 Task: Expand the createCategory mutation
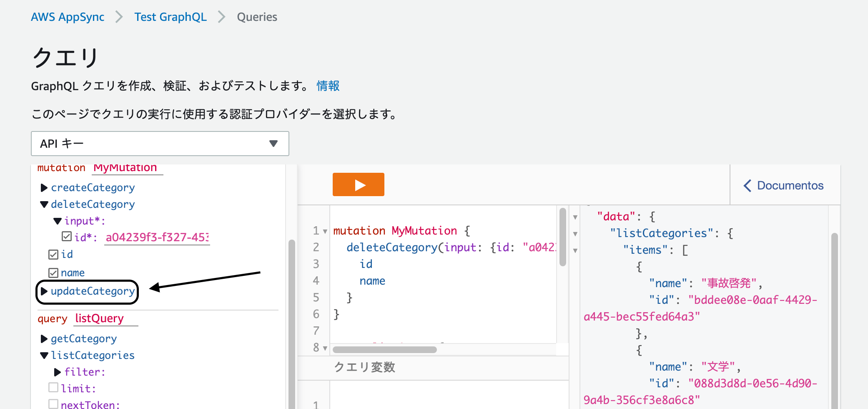(44, 188)
